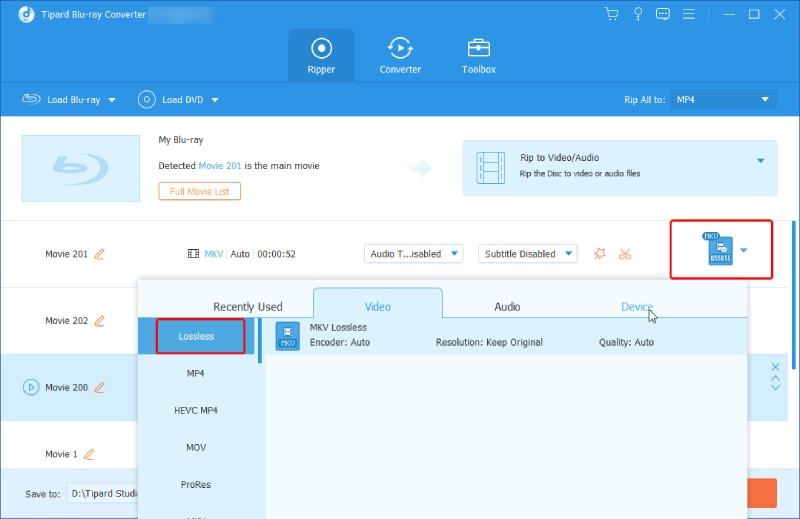Image resolution: width=800 pixels, height=519 pixels.
Task: Move Movie 200 up in list
Action: pos(776,379)
